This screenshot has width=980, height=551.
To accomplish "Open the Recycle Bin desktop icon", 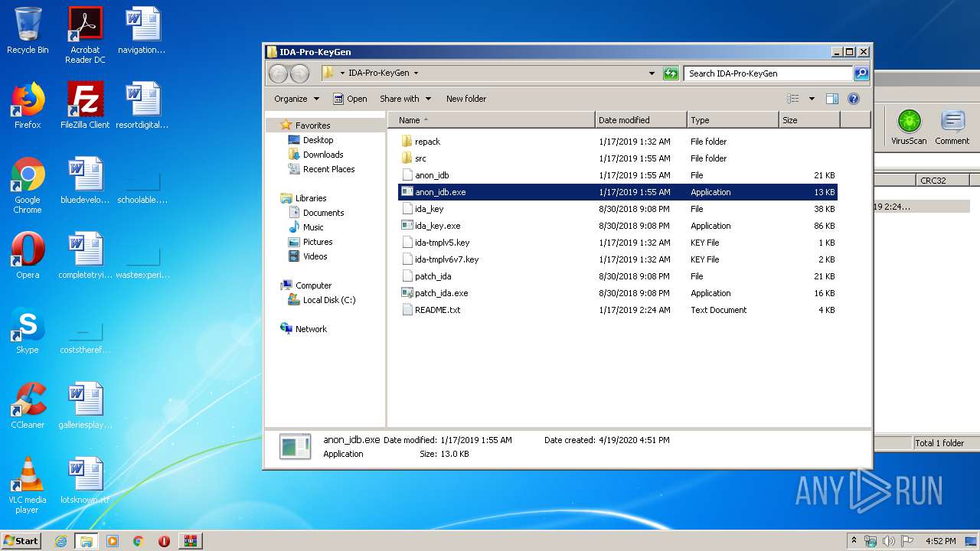I will pos(28,32).
